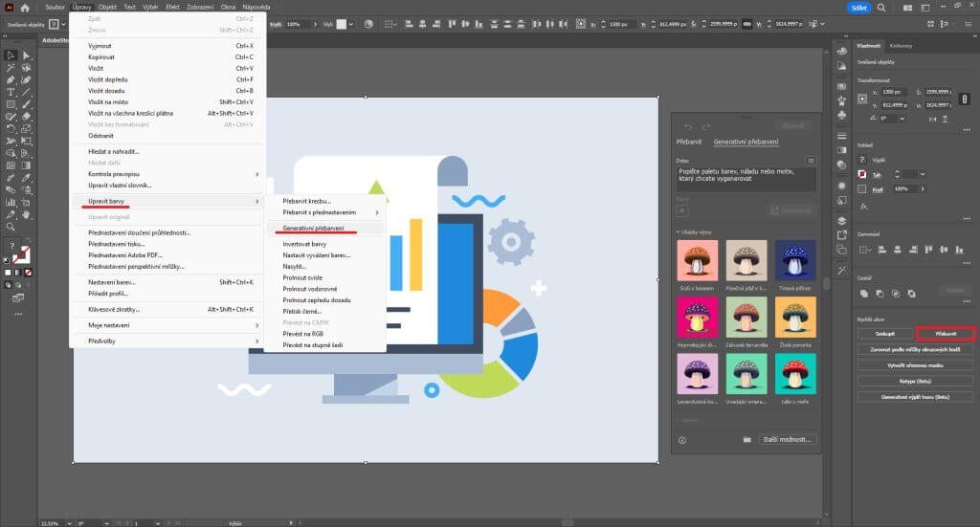Open the search magnifier beside Sdílet

pyautogui.click(x=880, y=8)
